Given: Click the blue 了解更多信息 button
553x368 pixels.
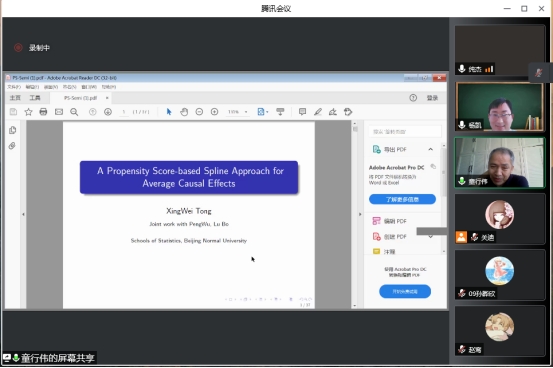Looking at the screenshot, I should pos(402,199).
